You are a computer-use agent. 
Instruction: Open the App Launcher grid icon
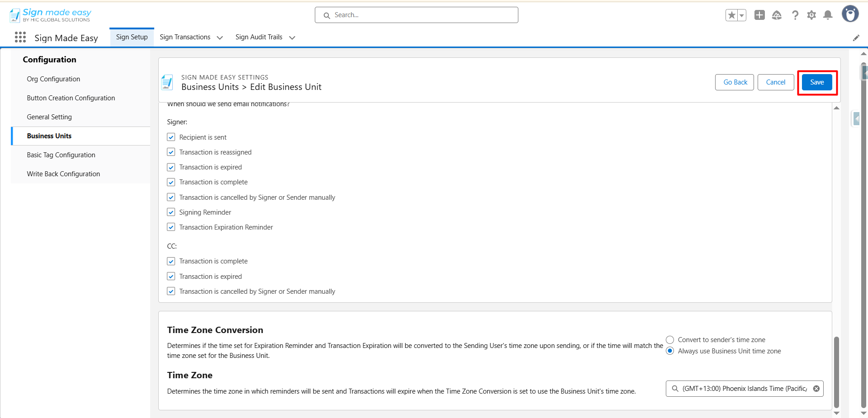(x=20, y=38)
